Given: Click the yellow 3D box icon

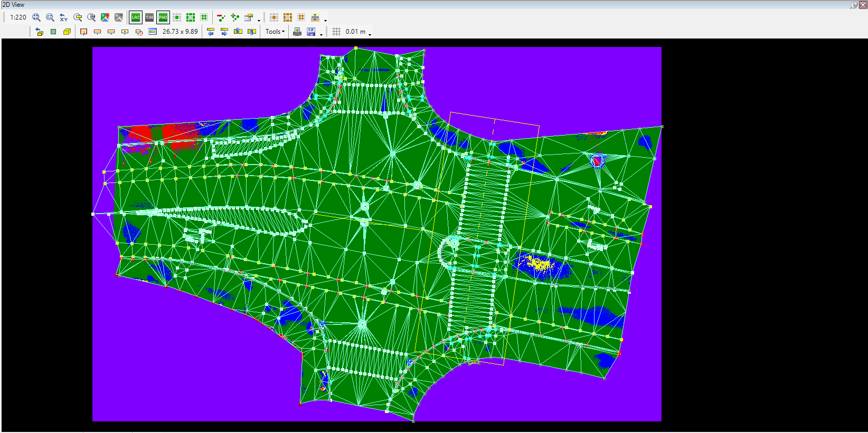Looking at the screenshot, I should tap(67, 32).
